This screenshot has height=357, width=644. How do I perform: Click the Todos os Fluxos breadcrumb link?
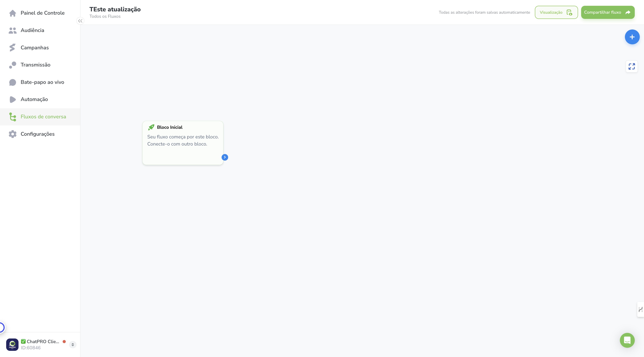point(105,17)
